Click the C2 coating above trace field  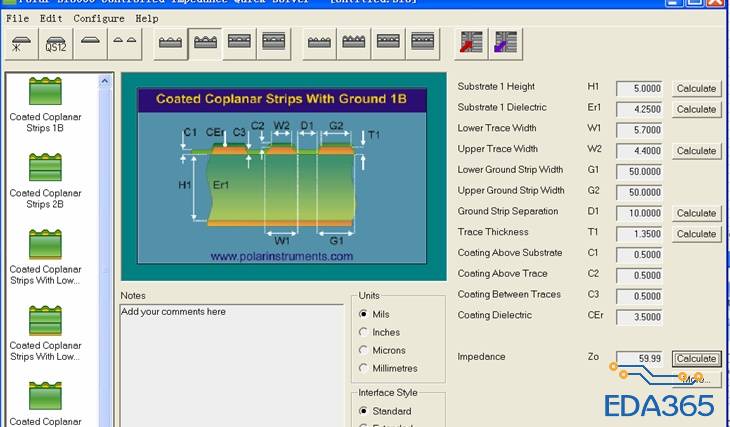639,275
